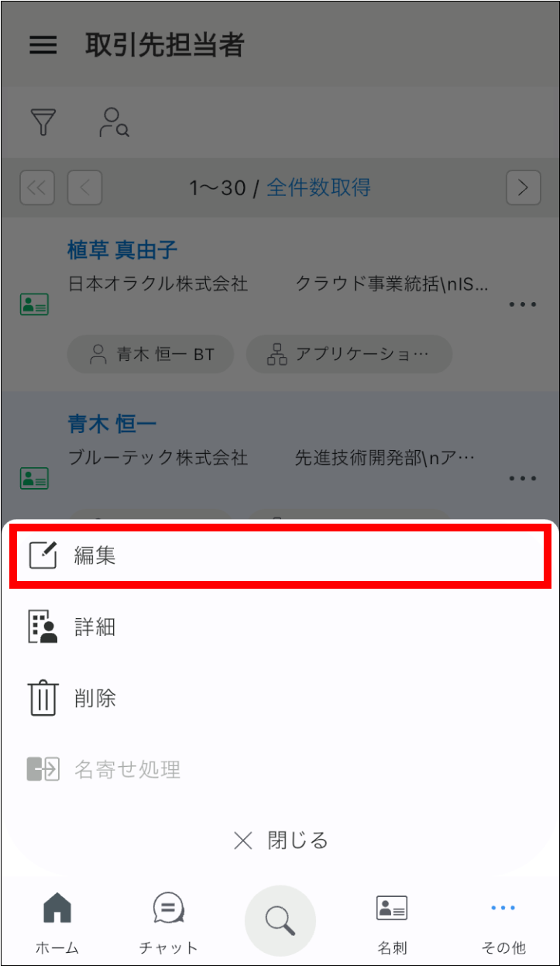Open contact 植草 真由子
The width and height of the screenshot is (560, 966).
(122, 250)
